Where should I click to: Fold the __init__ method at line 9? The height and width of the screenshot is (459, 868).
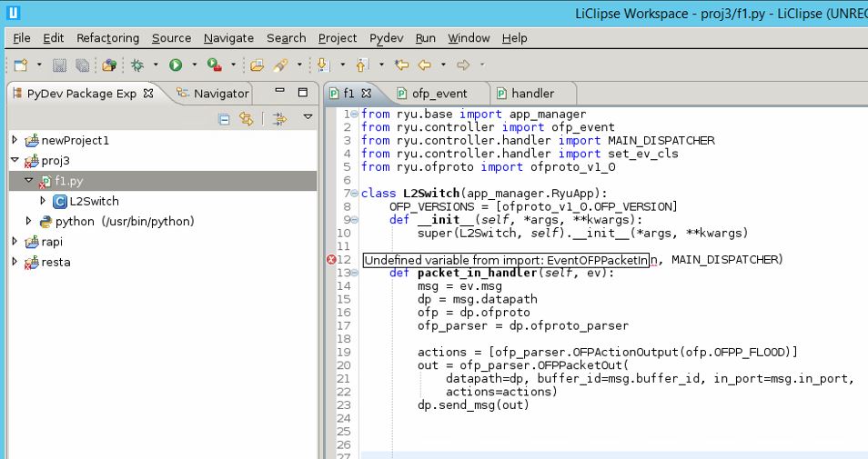pos(354,220)
